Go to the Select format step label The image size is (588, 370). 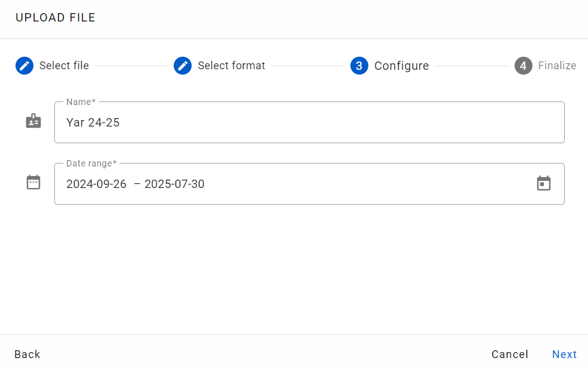(232, 66)
